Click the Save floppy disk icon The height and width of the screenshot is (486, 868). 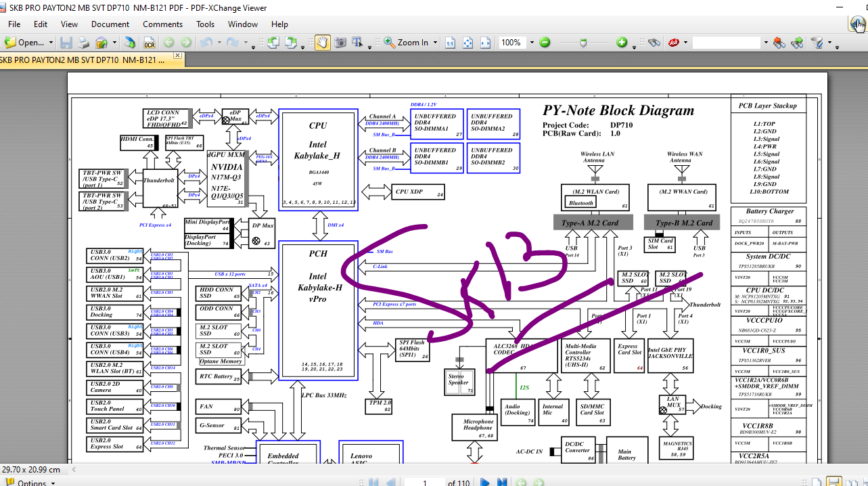point(66,43)
